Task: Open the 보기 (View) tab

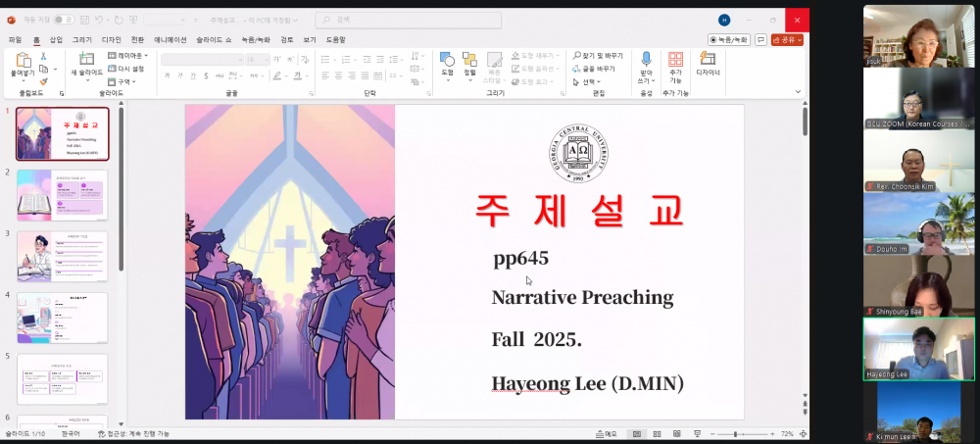Action: coord(310,39)
